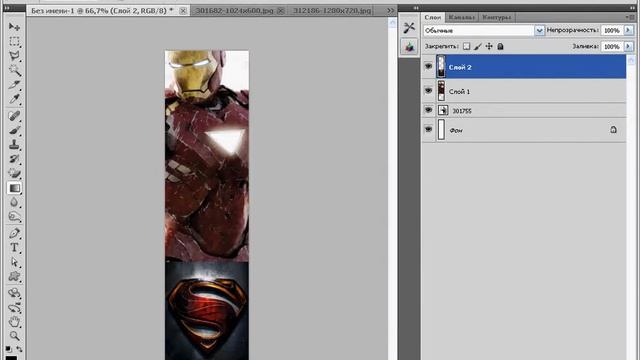The width and height of the screenshot is (640, 360).
Task: Select the Hand tool
Action: 14,322
